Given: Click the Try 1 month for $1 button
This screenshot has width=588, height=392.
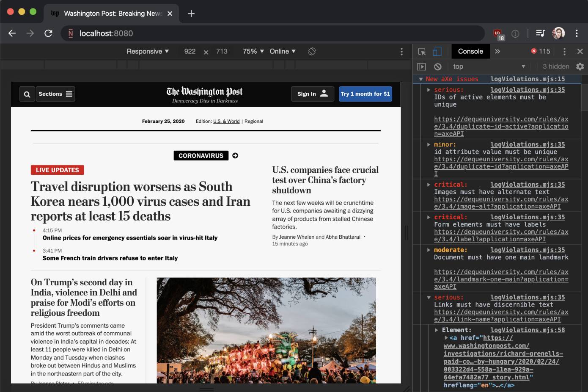Looking at the screenshot, I should click(365, 94).
